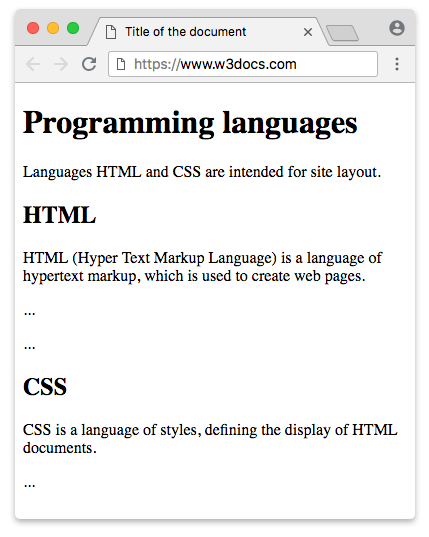
Task: Reload the page with the refresh icon
Action: click(89, 64)
